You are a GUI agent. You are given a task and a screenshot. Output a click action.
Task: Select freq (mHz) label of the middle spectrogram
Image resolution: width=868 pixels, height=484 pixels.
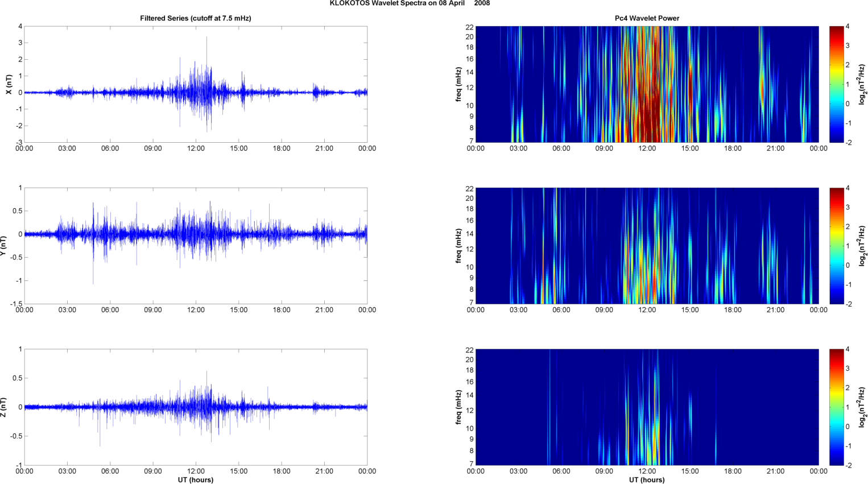click(x=458, y=246)
